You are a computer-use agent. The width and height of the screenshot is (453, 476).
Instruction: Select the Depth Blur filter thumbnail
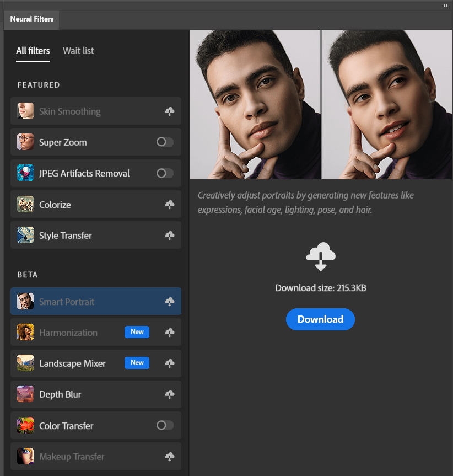click(x=25, y=394)
